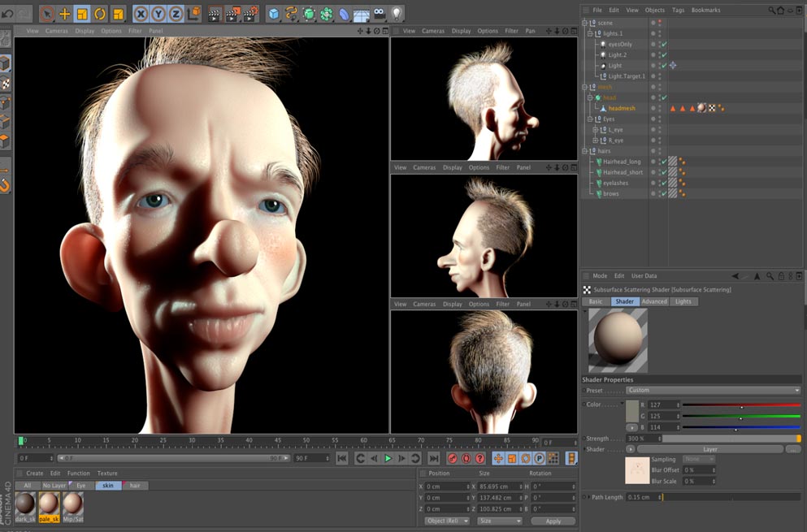Open material manager Texture menu
Image resolution: width=807 pixels, height=532 pixels.
pyautogui.click(x=107, y=474)
